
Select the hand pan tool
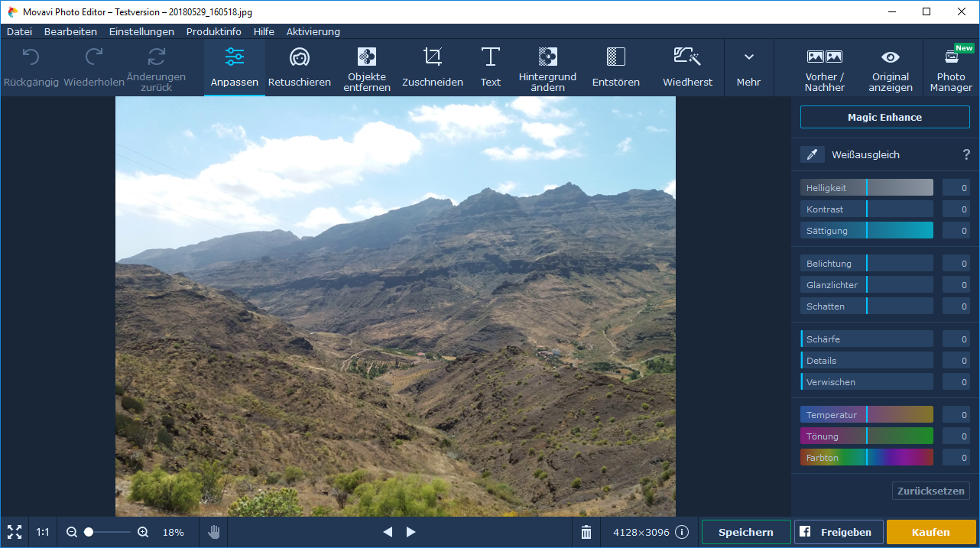click(214, 532)
